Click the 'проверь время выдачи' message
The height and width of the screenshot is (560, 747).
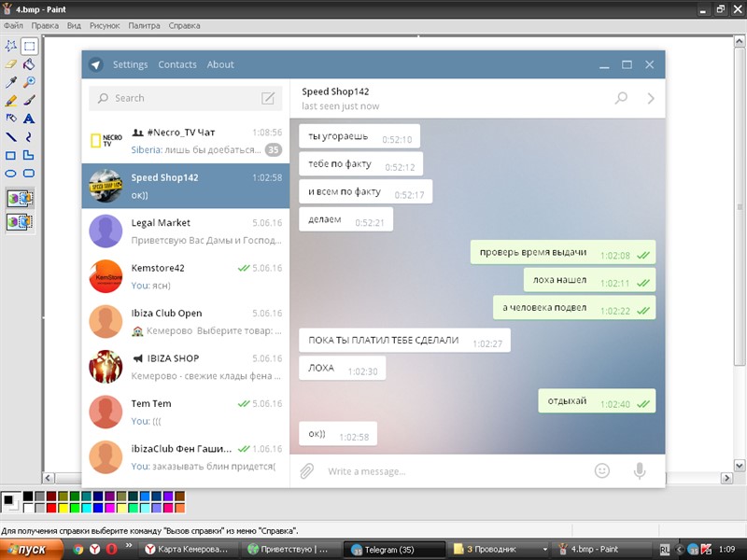point(563,252)
